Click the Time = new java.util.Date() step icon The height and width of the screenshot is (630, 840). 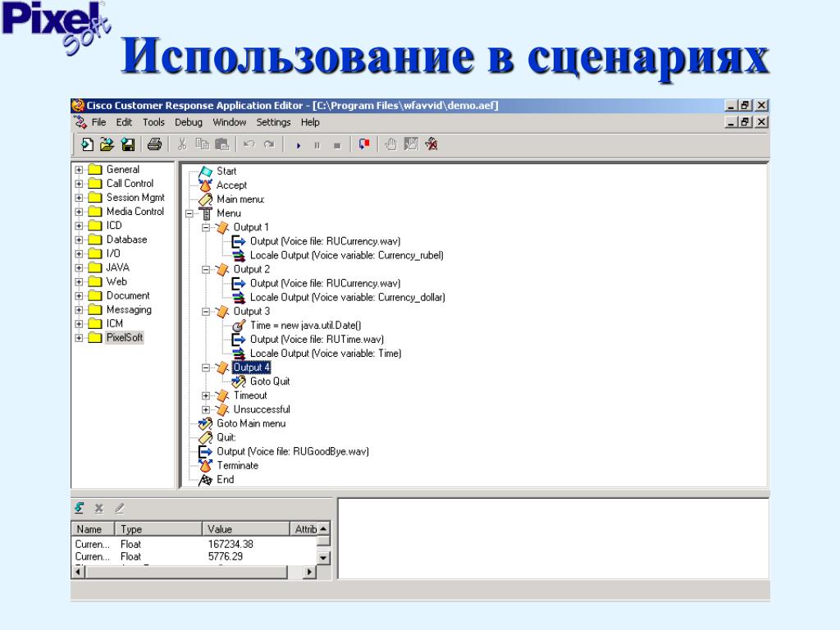(239, 326)
